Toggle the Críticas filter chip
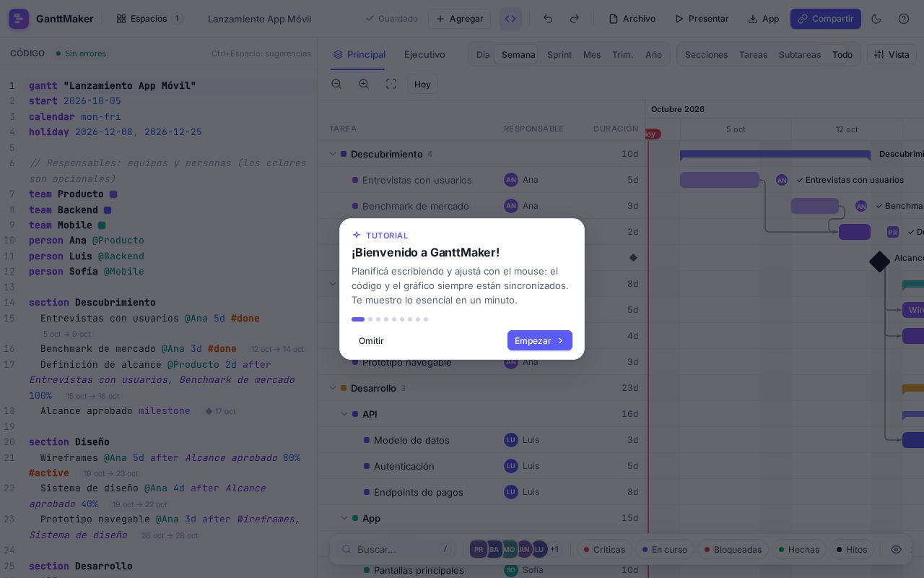Viewport: 924px width, 578px height. [604, 549]
